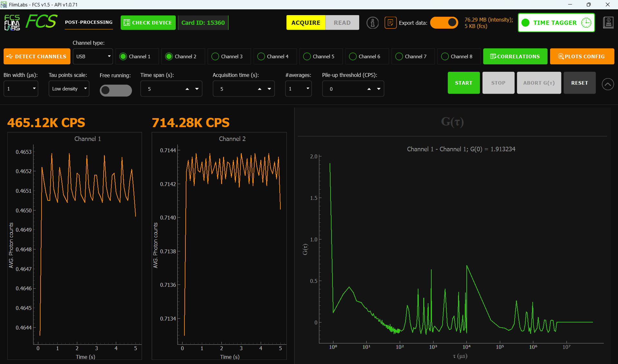Screen dimensions: 618x364
Task: Open Plots Config via the magnifier icon
Action: pyautogui.click(x=561, y=57)
